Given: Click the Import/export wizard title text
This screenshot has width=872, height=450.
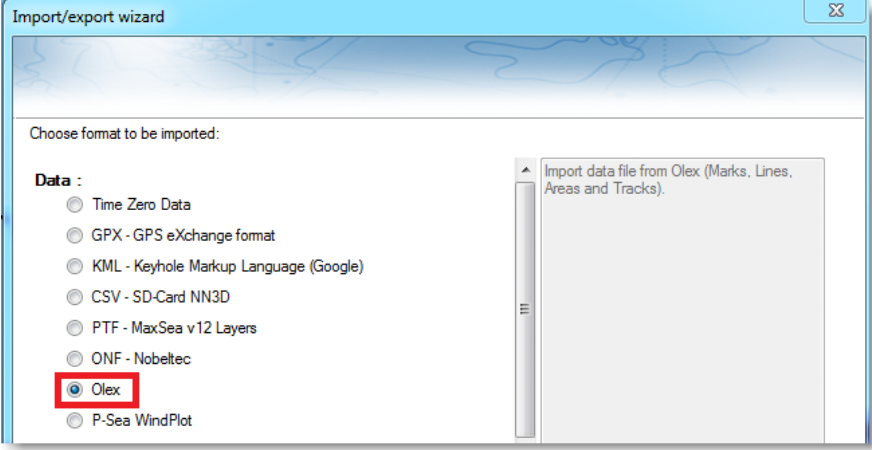Looking at the screenshot, I should click(88, 17).
